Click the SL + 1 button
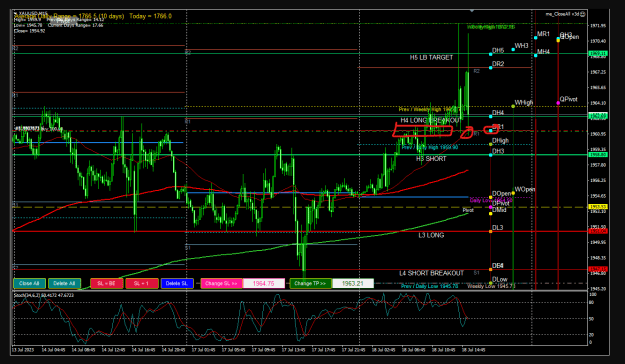625x364 pixels. coord(142,283)
